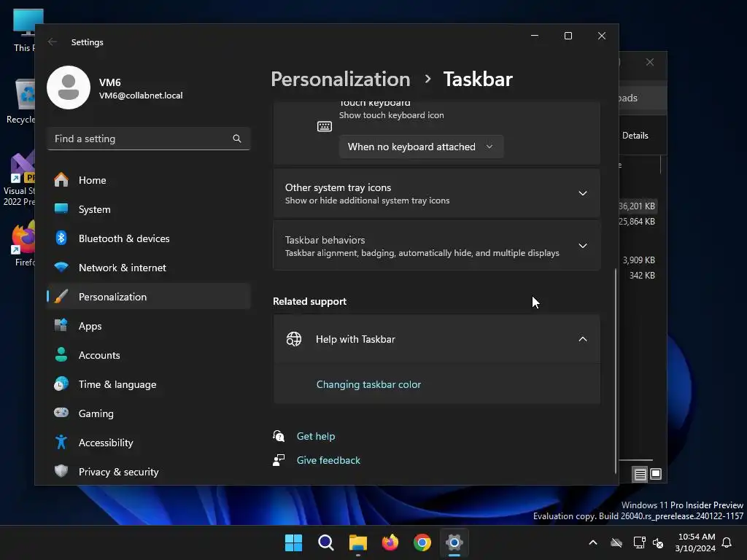Open Network & internet settings

tap(149, 267)
